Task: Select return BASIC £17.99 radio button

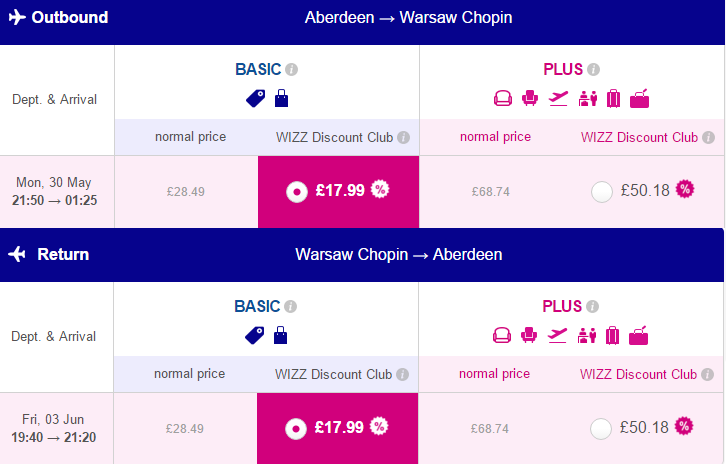Action: tap(296, 428)
